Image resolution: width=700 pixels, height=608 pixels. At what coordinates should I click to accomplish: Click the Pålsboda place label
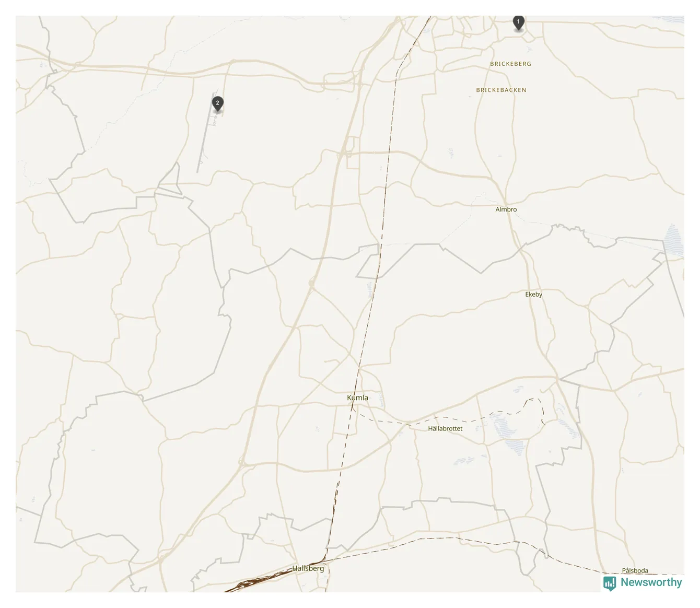point(635,570)
